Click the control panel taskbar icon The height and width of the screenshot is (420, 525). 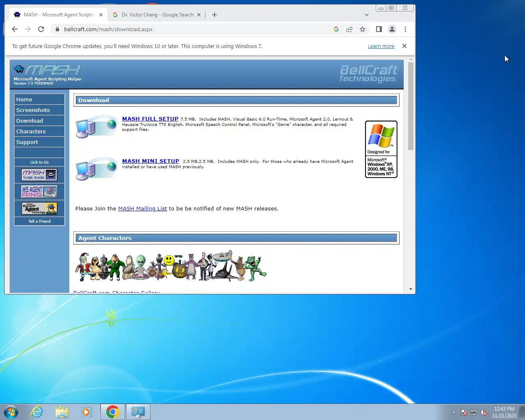click(x=138, y=412)
